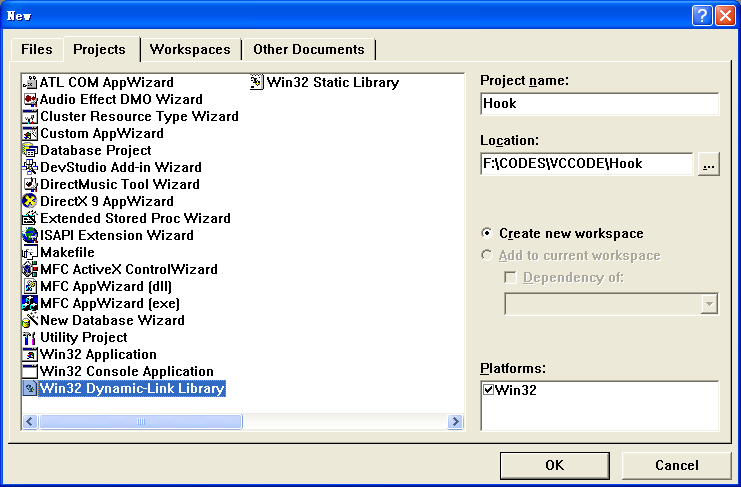Image resolution: width=741 pixels, height=487 pixels.
Task: Click the MFC AppWizard (exe) icon
Action: click(30, 303)
